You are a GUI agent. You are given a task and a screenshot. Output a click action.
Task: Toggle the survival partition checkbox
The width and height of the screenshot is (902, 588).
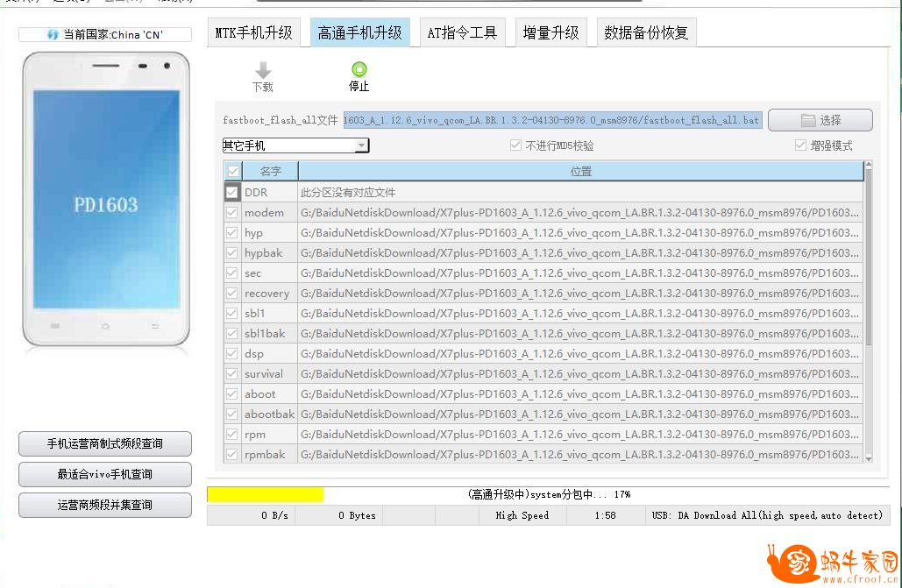pos(231,373)
